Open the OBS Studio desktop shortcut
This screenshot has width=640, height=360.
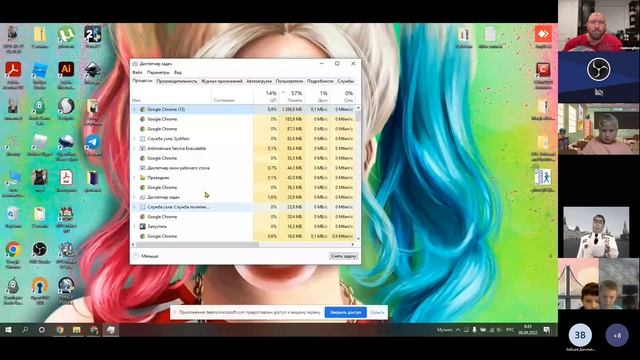tap(40, 252)
